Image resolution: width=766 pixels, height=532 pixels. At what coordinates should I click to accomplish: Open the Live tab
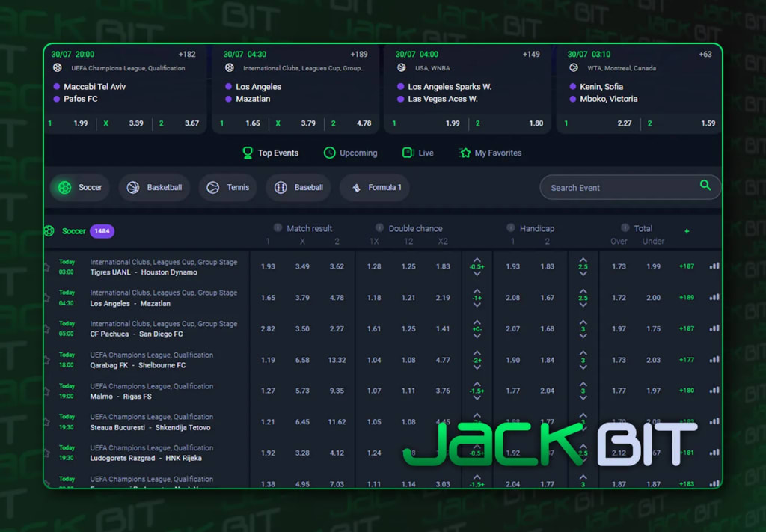(417, 153)
